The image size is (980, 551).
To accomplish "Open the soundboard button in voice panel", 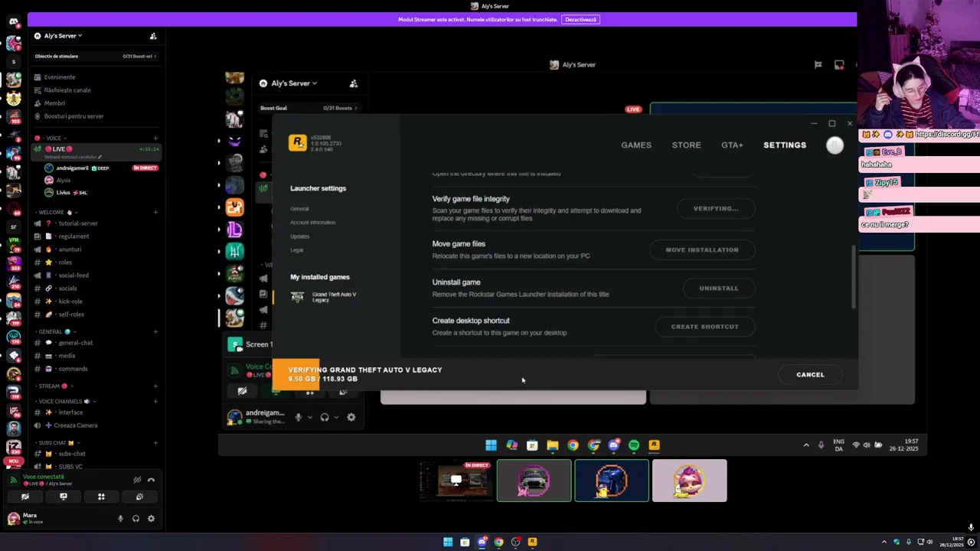I will coord(139,497).
